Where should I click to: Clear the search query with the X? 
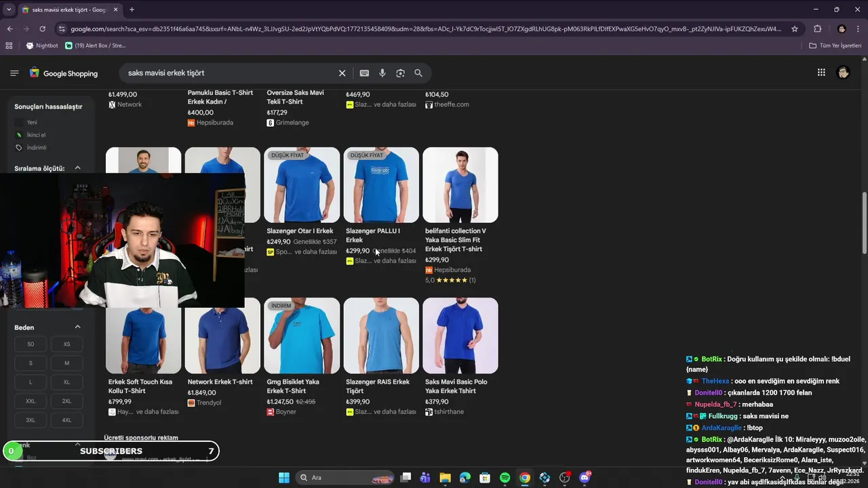point(342,73)
